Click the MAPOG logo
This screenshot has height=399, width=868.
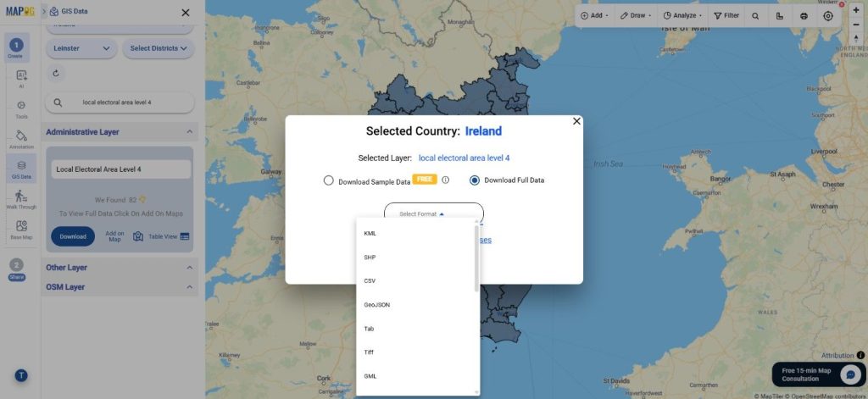[x=20, y=11]
